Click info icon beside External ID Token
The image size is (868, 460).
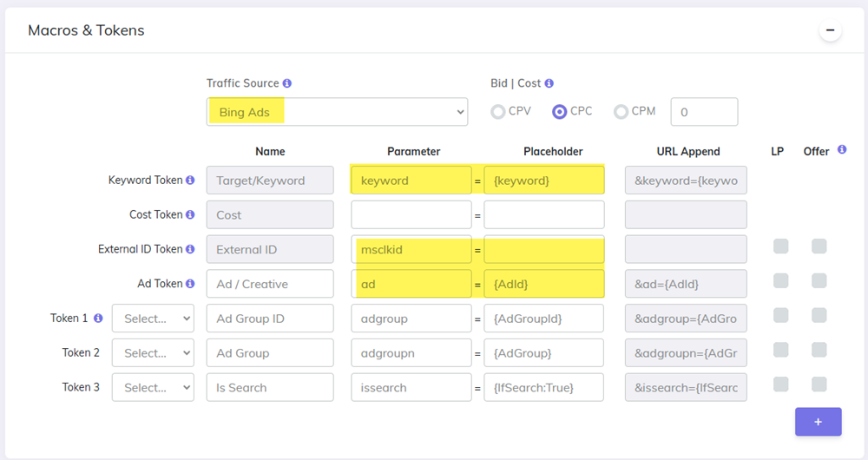pos(190,249)
